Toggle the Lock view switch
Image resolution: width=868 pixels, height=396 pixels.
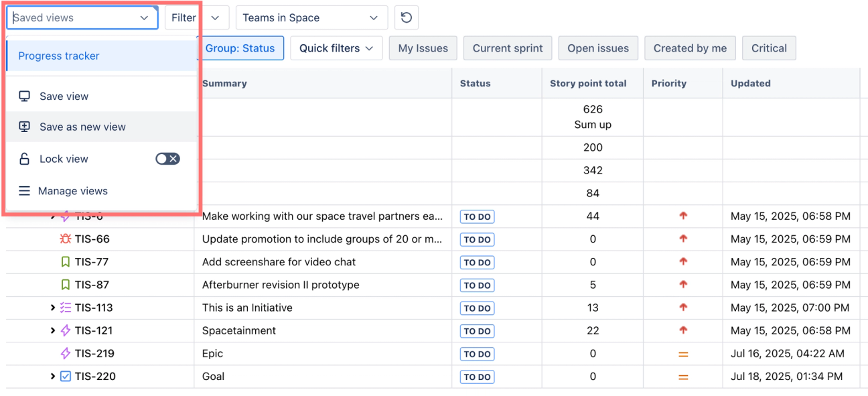[167, 159]
